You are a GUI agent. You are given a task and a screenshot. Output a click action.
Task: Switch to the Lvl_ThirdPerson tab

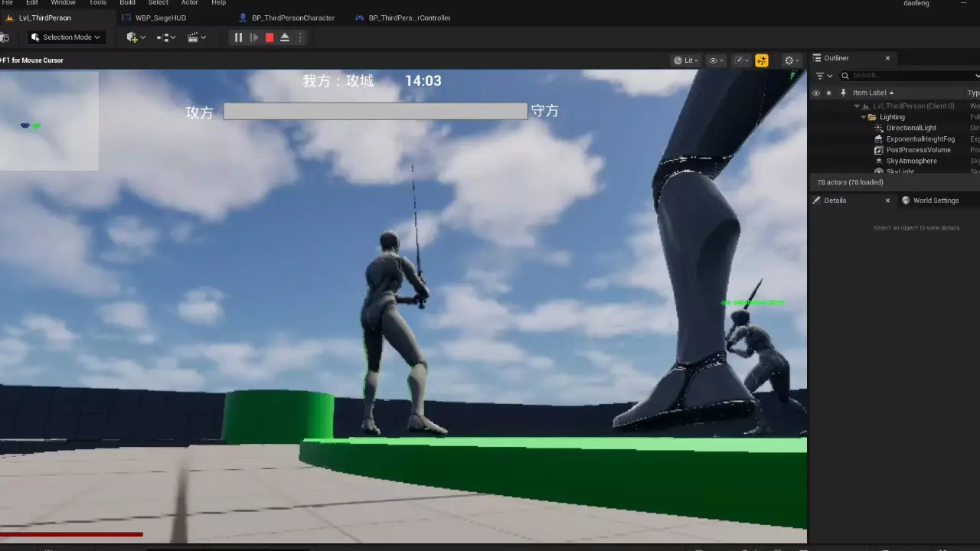(44, 18)
